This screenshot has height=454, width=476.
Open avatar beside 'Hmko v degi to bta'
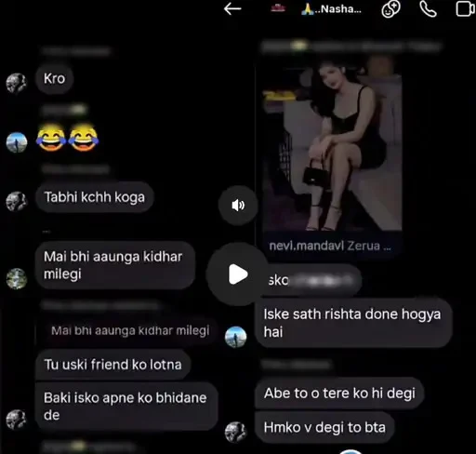click(235, 432)
